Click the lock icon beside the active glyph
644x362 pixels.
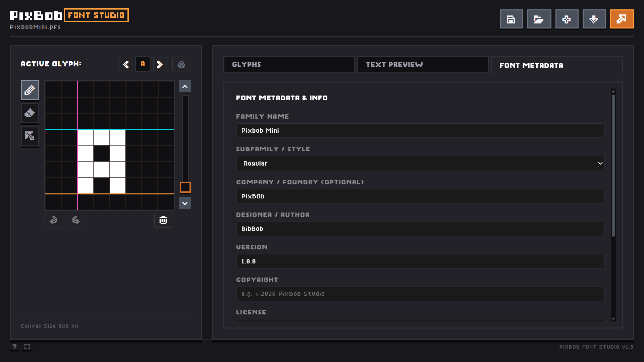point(182,64)
